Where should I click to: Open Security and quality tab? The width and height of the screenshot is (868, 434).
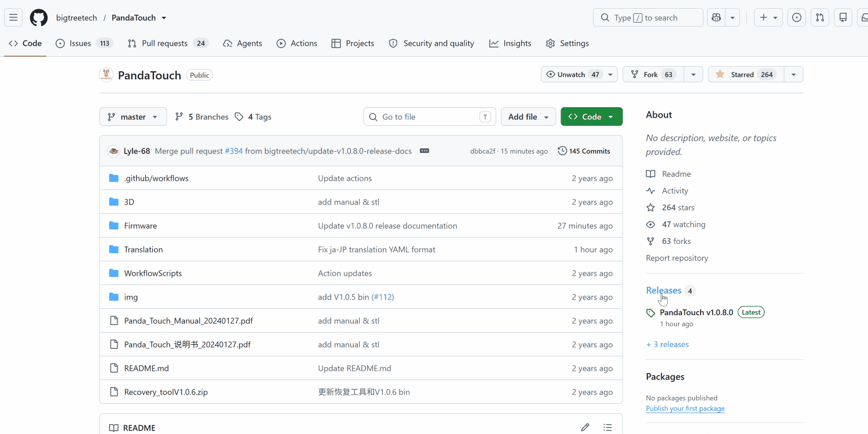click(431, 43)
